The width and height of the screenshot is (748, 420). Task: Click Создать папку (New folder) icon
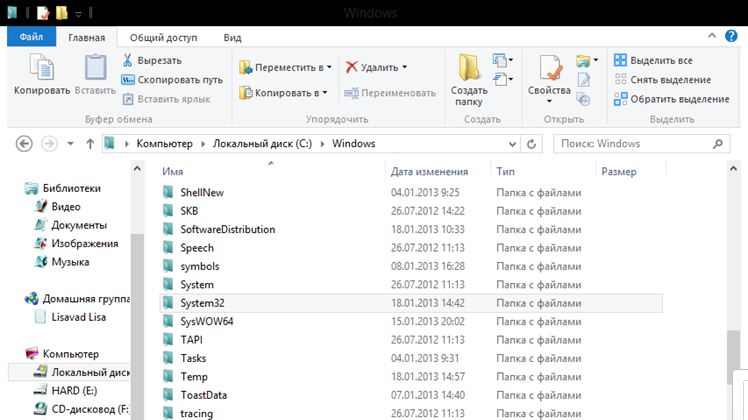[x=468, y=68]
